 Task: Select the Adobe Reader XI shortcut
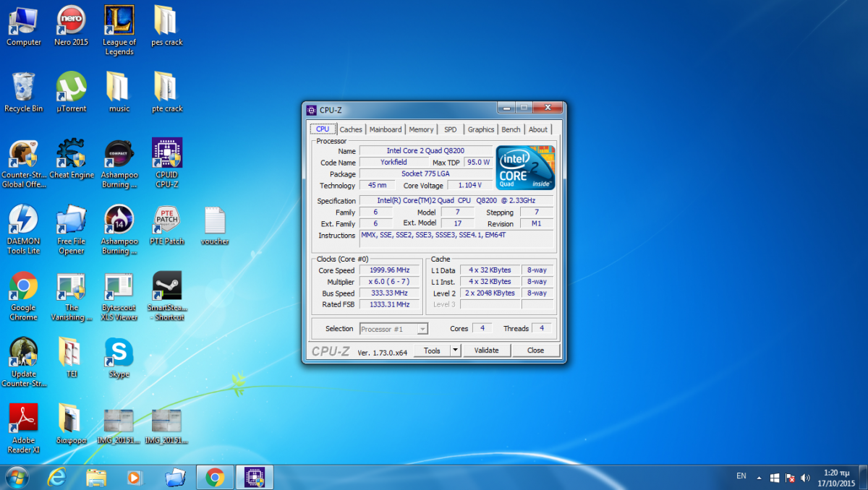23,429
